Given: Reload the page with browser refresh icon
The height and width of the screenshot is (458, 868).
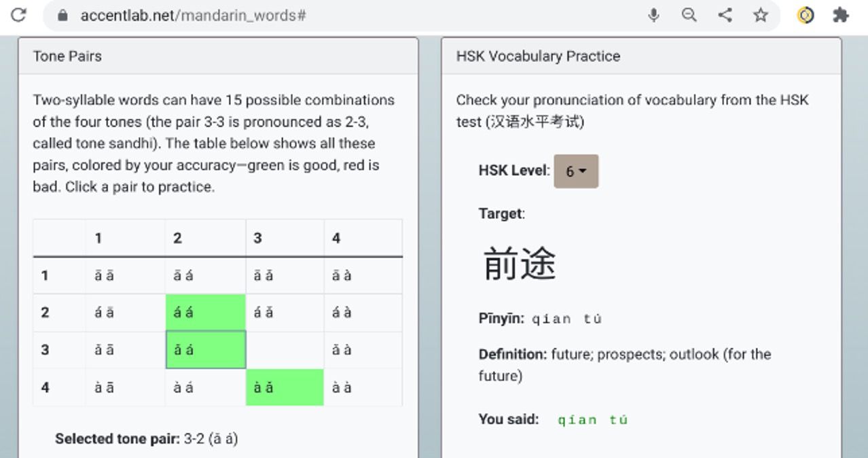Looking at the screenshot, I should click(x=18, y=15).
